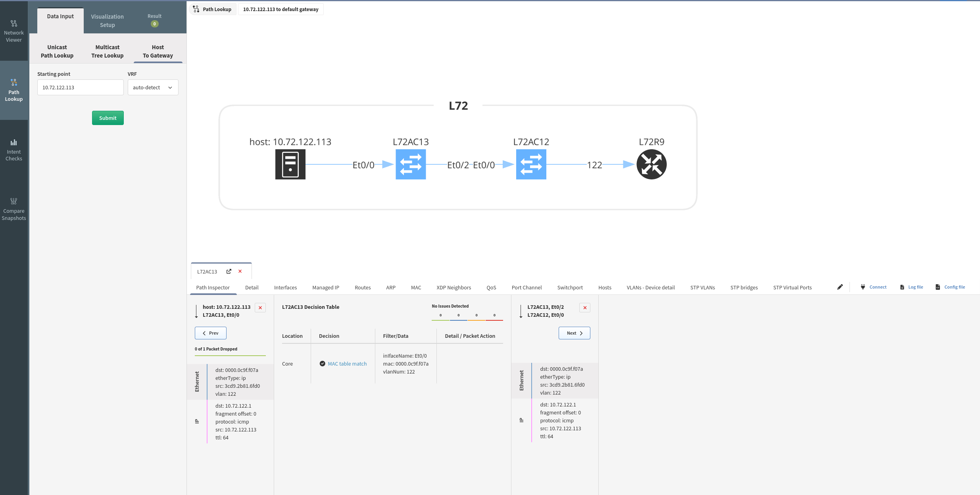Close the host 10.72.122.113 hop panel
Screen dimensions: 980x495
(260, 308)
